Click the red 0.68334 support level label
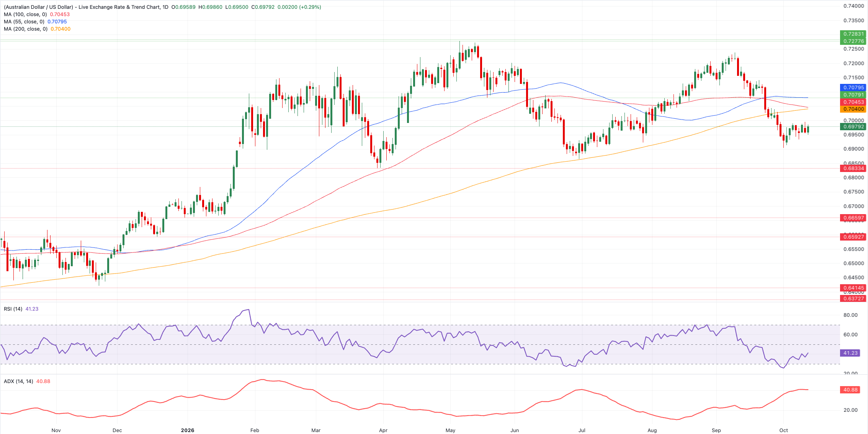The image size is (868, 434). tap(853, 169)
